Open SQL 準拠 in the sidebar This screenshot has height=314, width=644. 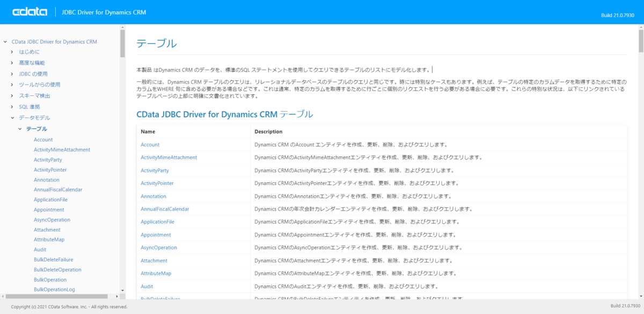[x=29, y=107]
